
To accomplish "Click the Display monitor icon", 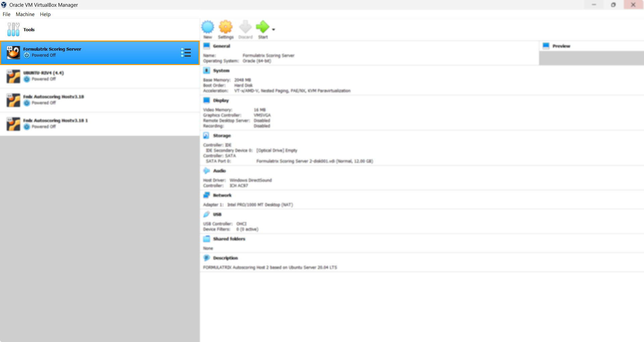I will point(207,100).
